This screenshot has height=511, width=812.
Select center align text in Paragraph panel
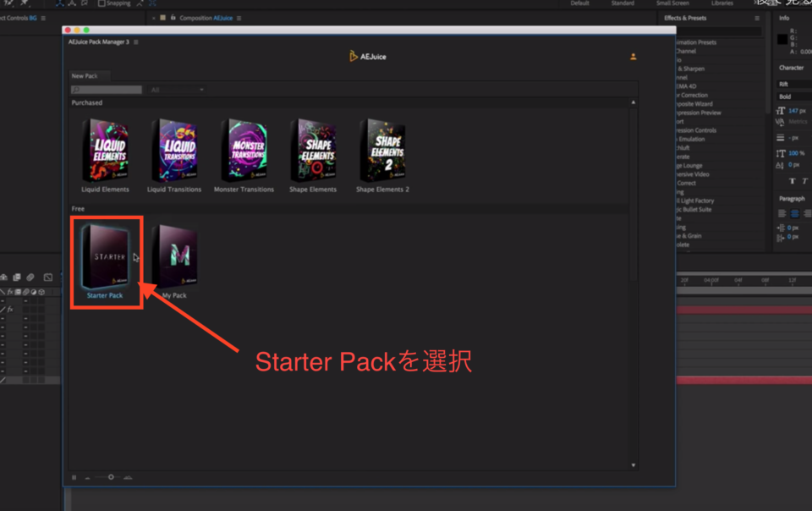pos(795,213)
